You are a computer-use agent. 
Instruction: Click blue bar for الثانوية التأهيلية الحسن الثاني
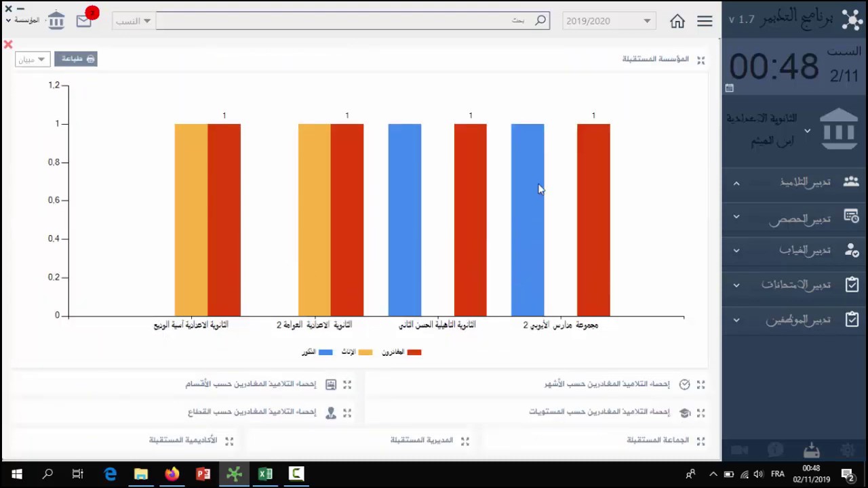point(405,220)
